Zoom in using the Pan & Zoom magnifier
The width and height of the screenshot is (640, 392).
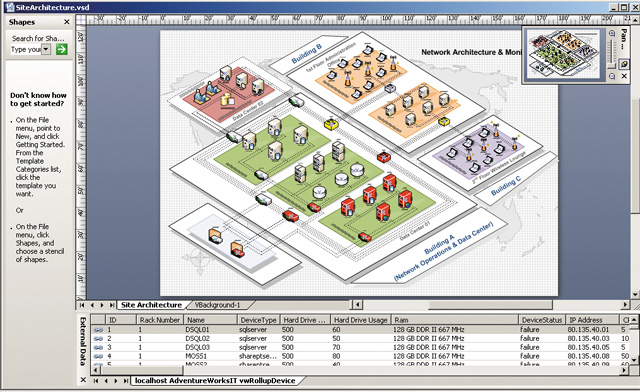coord(611,34)
